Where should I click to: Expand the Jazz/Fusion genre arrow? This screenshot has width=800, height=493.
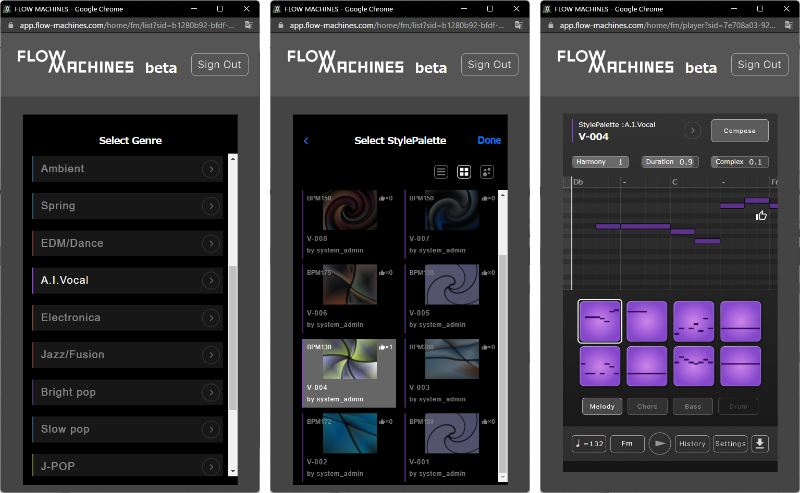(x=210, y=354)
